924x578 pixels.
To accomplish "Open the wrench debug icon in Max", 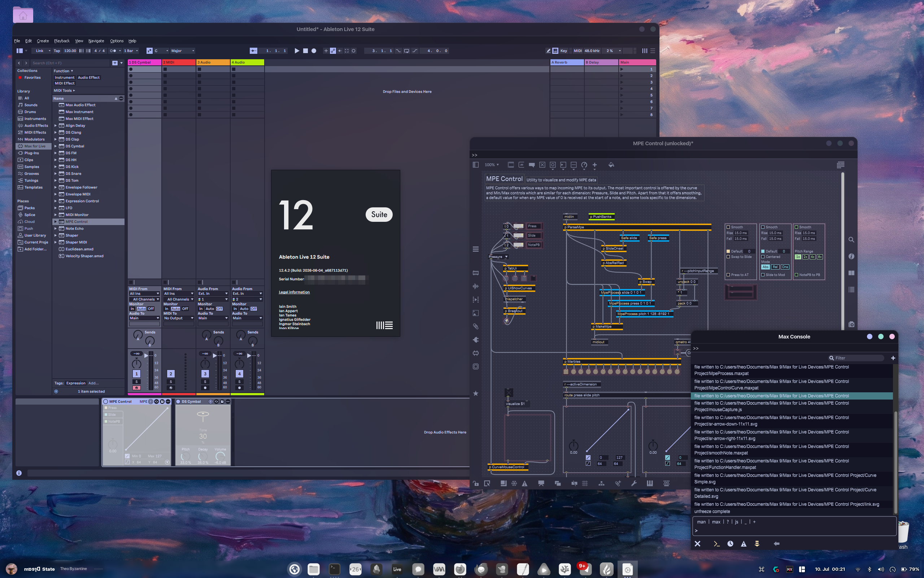I will pyautogui.click(x=634, y=484).
